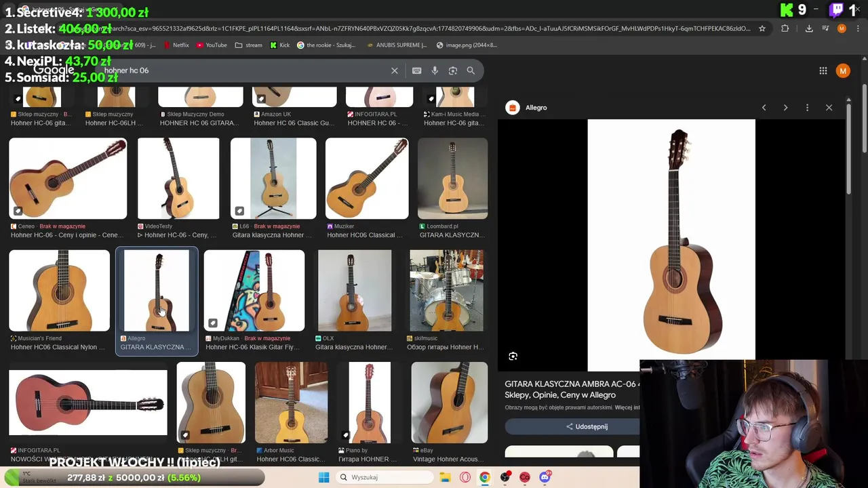Open the VideoTesty guitar thumbnail
Screen dimensions: 868x488
pyautogui.click(x=178, y=179)
